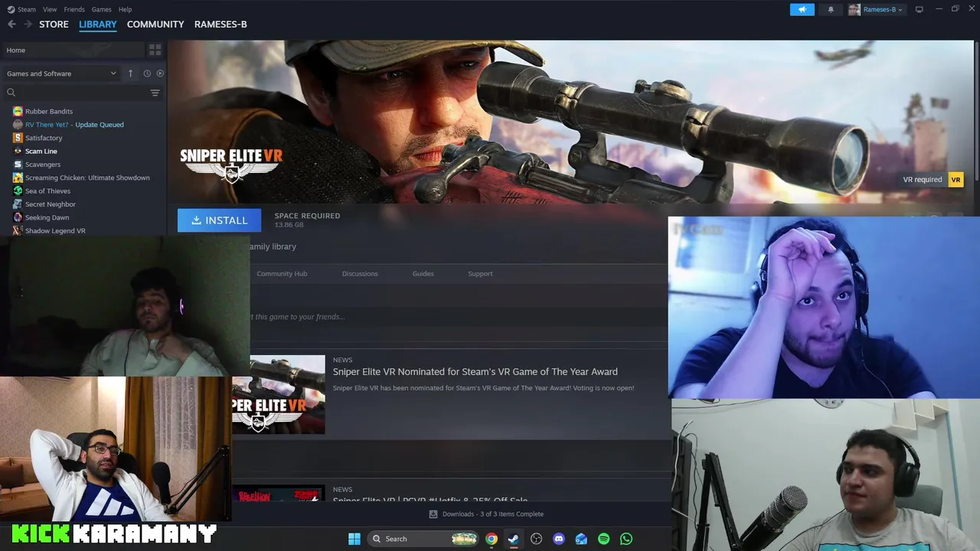Open the advanced filter options icon
980x551 pixels.
(155, 93)
